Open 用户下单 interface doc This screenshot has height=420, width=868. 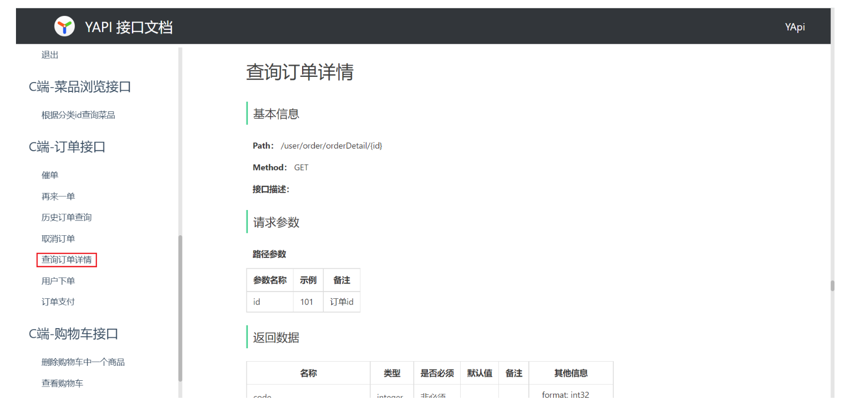[58, 281]
